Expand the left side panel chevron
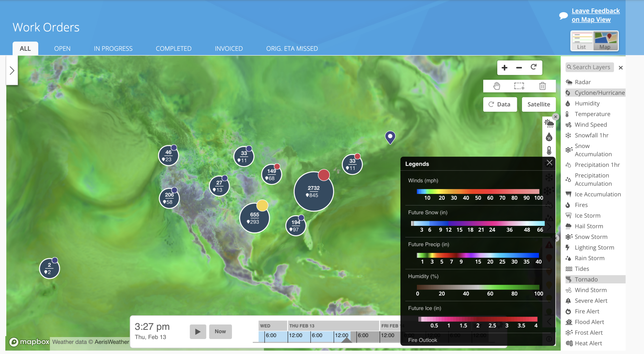Viewport: 644px width, 354px height. [12, 71]
